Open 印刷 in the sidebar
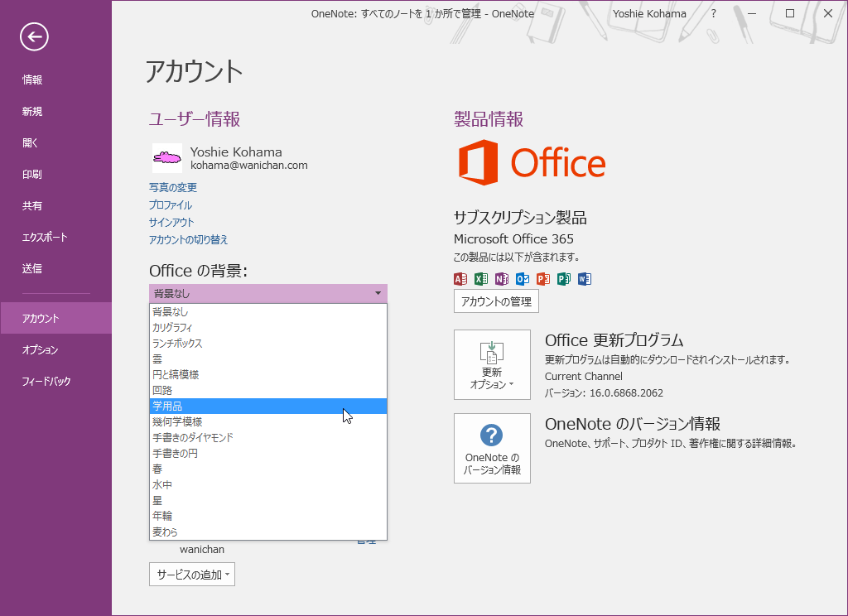Viewport: 848px width, 616px height. 55,174
